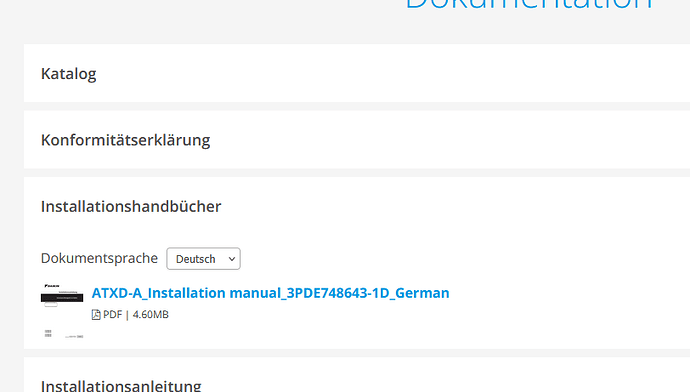Open the Dokumentsprache Deutsch dropdown
Image resolution: width=690 pixels, height=392 pixels.
(203, 259)
